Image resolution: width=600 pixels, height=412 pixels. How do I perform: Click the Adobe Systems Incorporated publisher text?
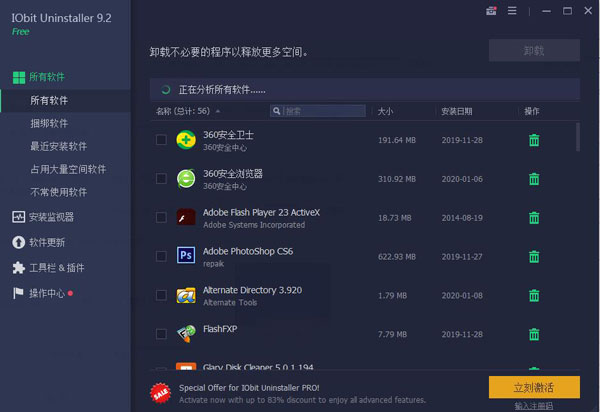(254, 225)
